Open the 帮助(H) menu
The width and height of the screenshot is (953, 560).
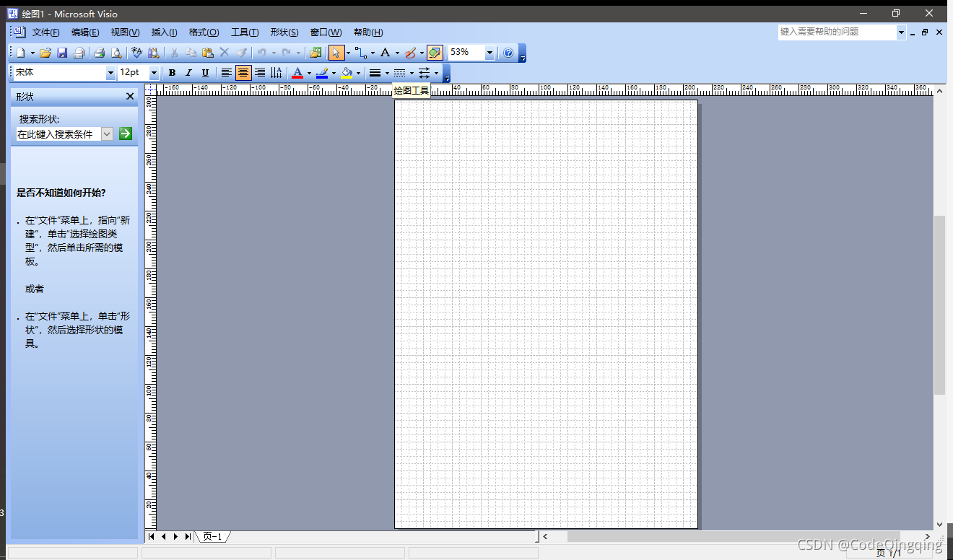368,32
